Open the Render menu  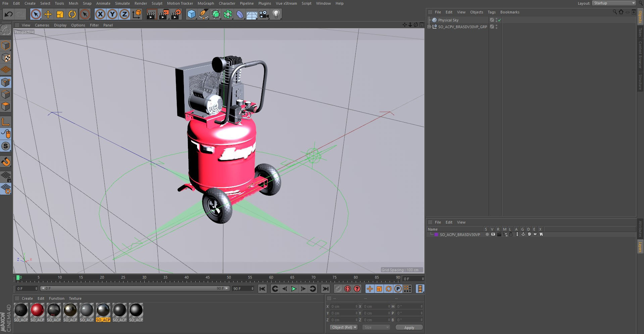click(141, 3)
